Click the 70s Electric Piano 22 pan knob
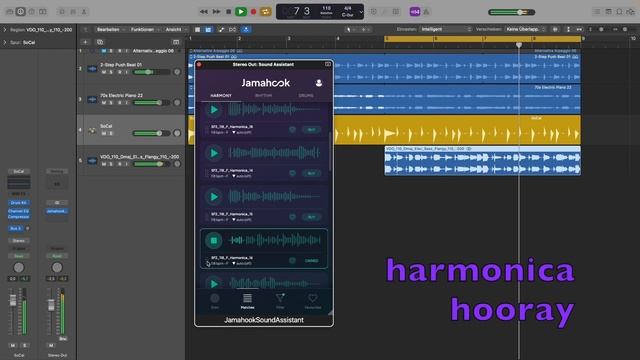 pos(177,102)
